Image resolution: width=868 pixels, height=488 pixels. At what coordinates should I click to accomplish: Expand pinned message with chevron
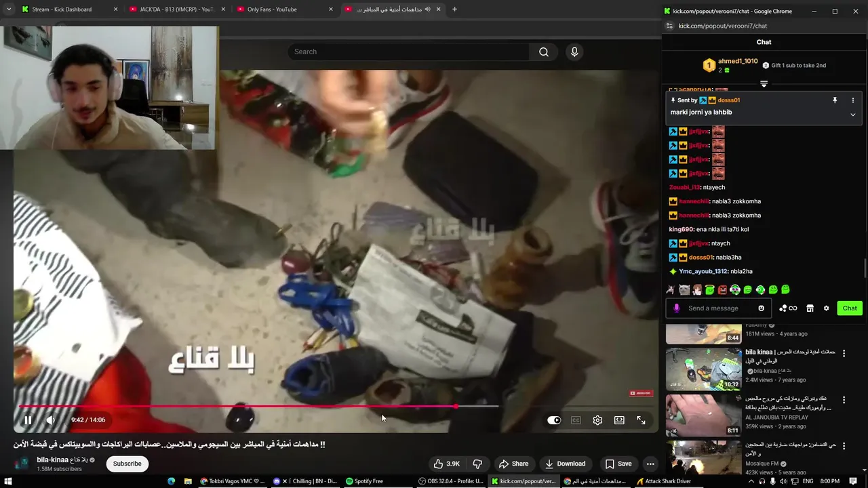(853, 115)
